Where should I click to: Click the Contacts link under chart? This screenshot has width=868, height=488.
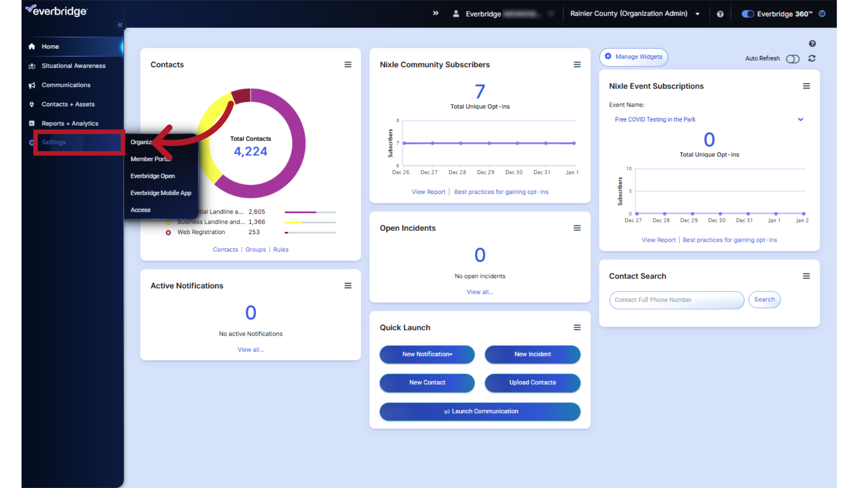coord(226,249)
